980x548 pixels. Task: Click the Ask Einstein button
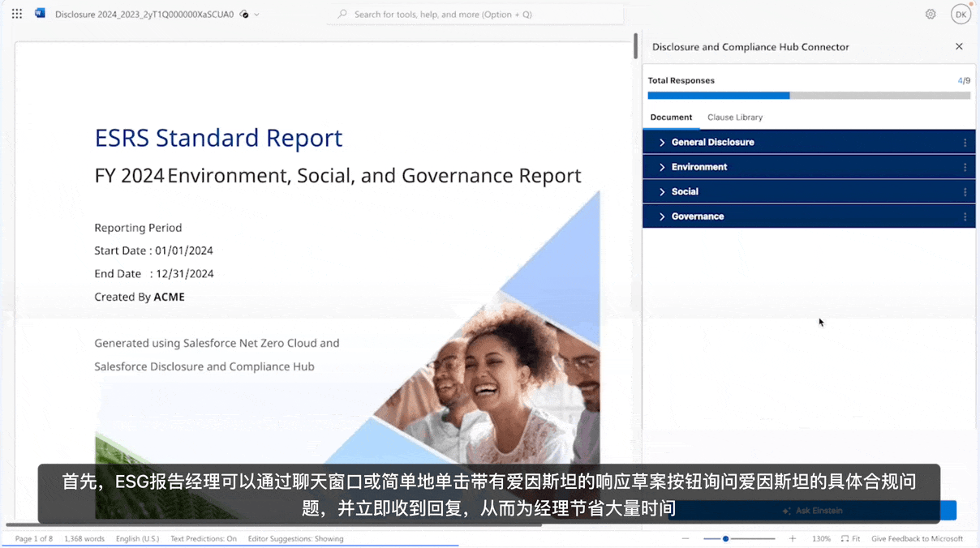tap(812, 511)
